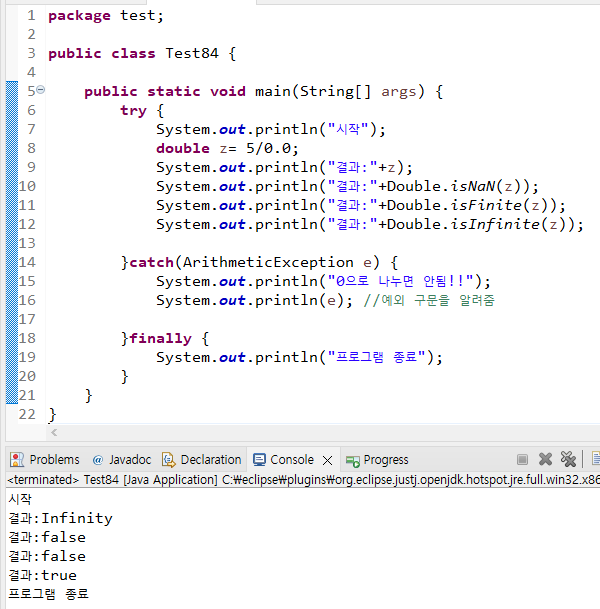This screenshot has width=600, height=609.
Task: Click the terminated Test84 launch description
Action: [x=303, y=480]
